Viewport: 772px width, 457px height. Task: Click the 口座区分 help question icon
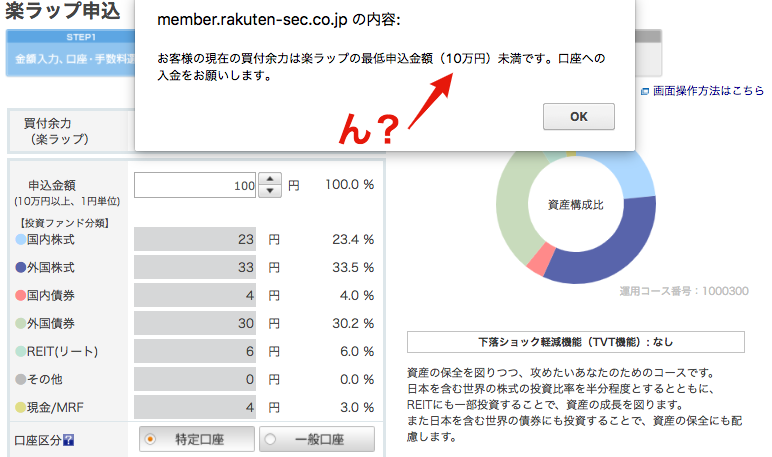[x=68, y=440]
